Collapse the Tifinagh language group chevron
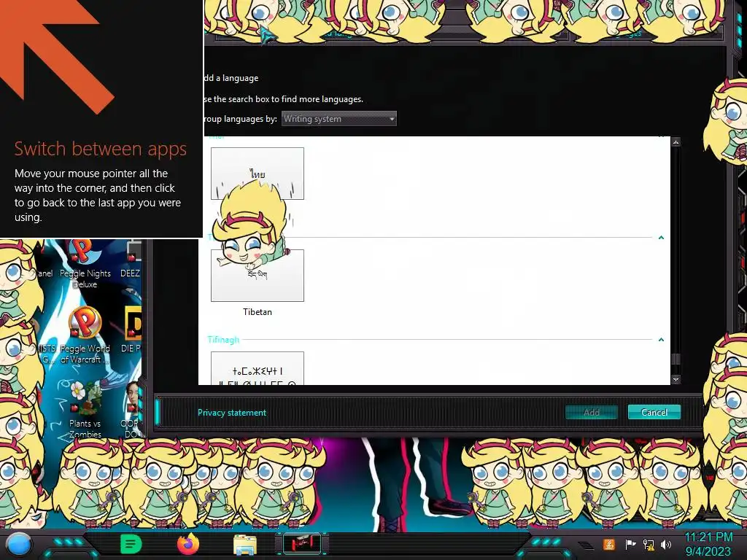The image size is (747, 560). (661, 340)
